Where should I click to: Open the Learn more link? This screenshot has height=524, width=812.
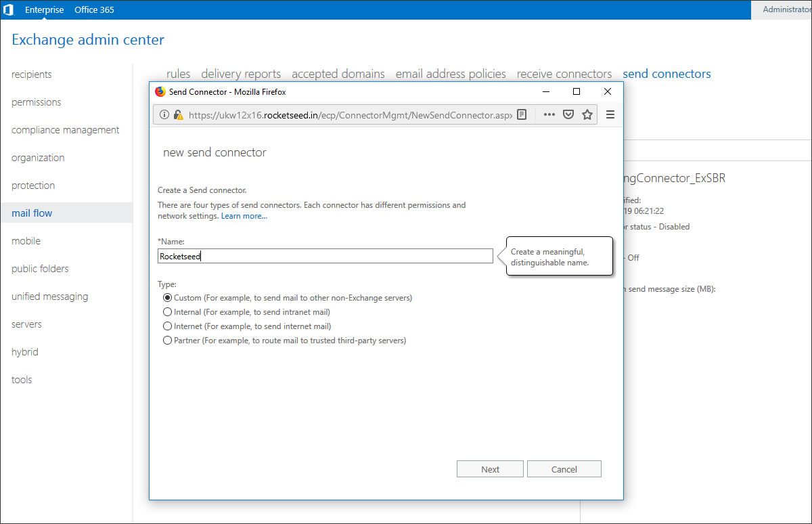(x=244, y=216)
